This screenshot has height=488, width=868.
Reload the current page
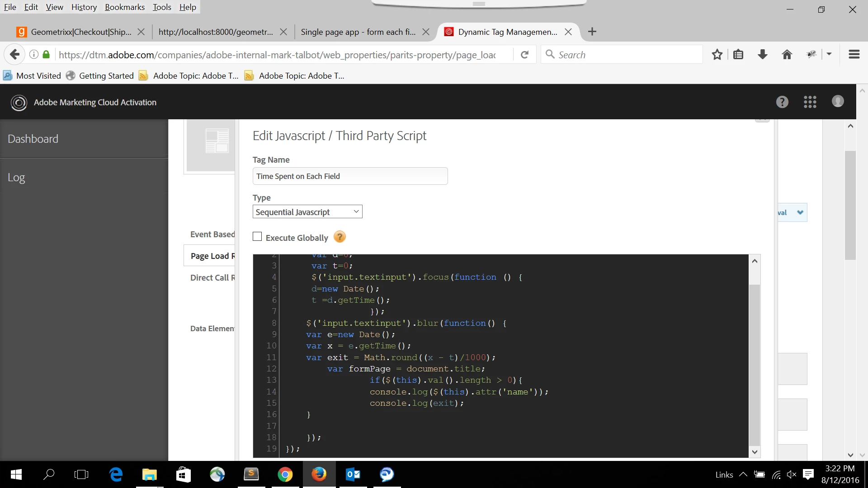pos(524,55)
